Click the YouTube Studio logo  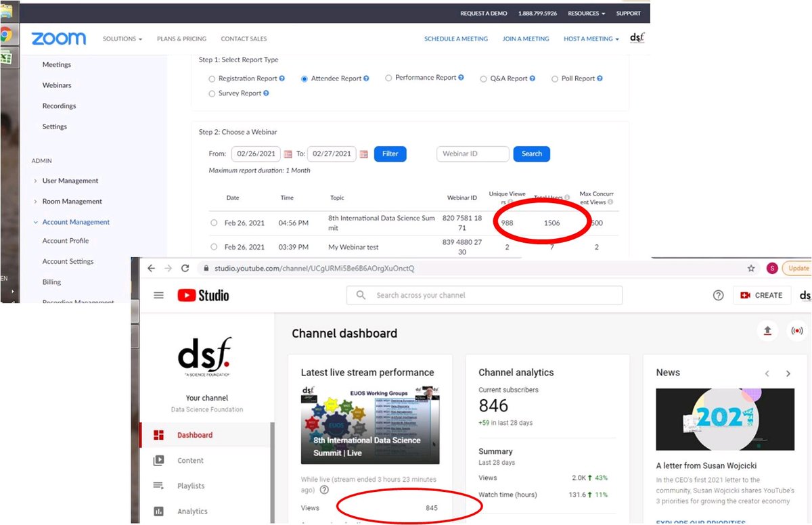pyautogui.click(x=203, y=295)
